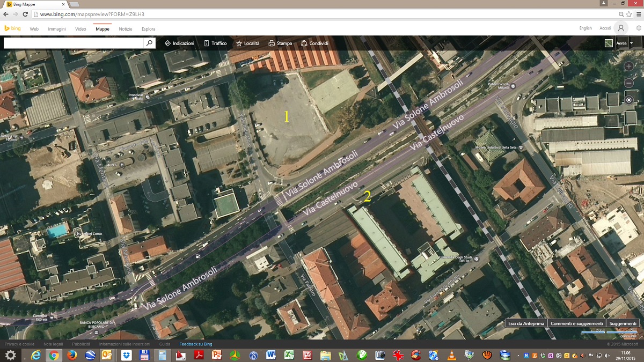Image resolution: width=644 pixels, height=362 pixels.
Task: Show the Traffico layer
Action: (x=215, y=43)
